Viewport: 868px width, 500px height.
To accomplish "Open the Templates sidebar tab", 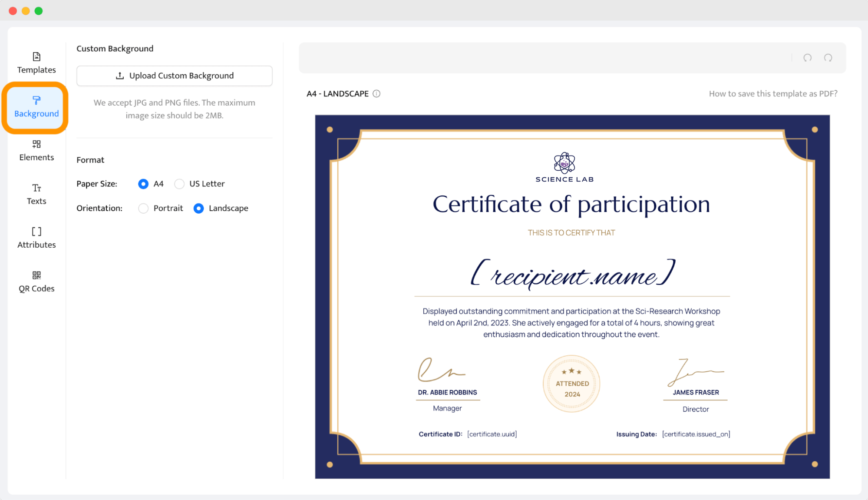I will (36, 63).
